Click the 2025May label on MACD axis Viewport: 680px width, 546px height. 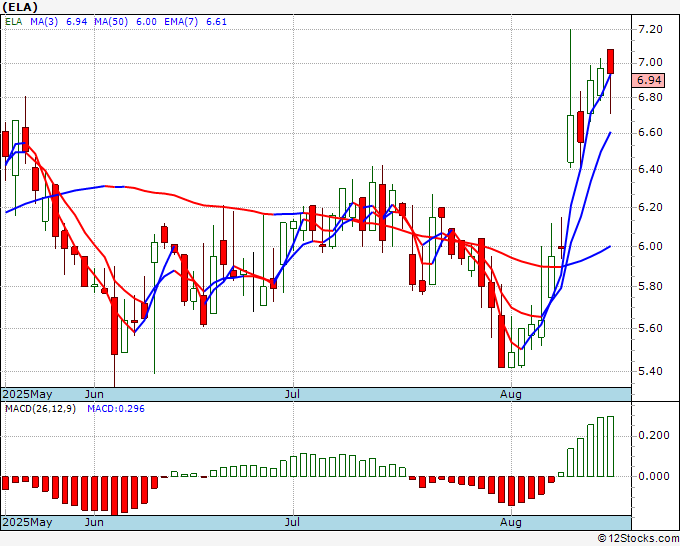point(28,522)
